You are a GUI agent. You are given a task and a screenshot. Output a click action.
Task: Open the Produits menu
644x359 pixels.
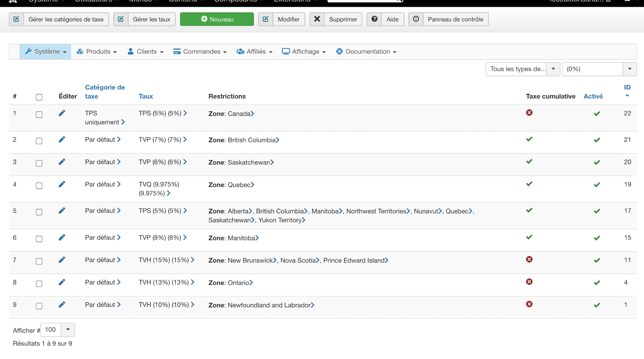(x=97, y=52)
